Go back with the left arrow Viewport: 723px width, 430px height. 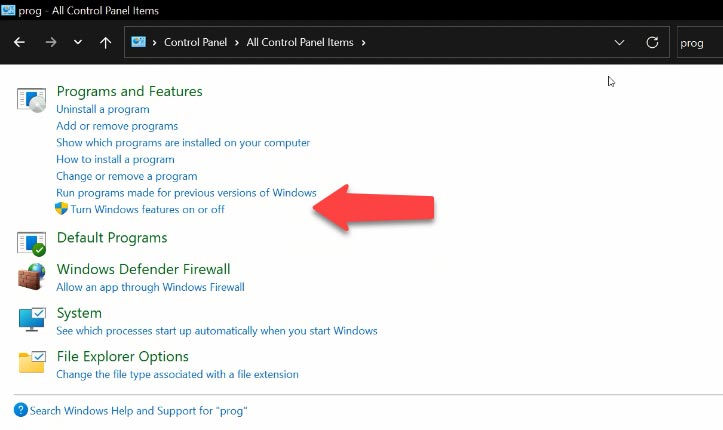pos(19,42)
